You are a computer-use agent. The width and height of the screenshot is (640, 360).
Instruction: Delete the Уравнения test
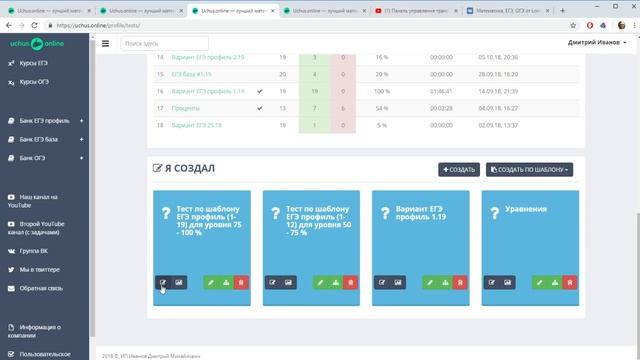[x=570, y=282]
